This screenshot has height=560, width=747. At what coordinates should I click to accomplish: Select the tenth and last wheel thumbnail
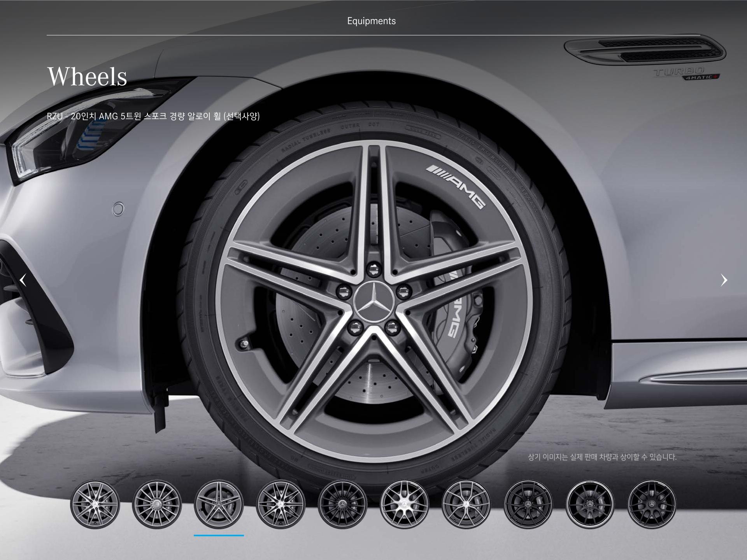tap(652, 504)
